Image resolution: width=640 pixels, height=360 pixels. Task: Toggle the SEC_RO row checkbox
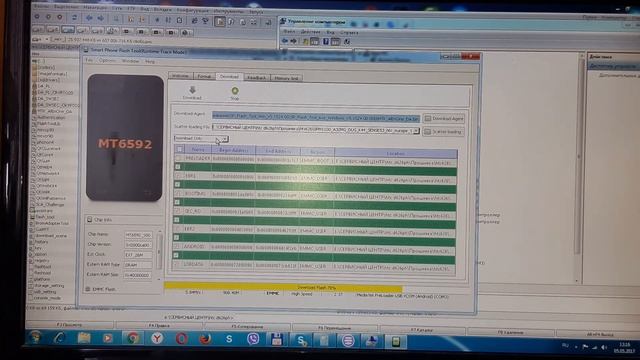coord(177,211)
